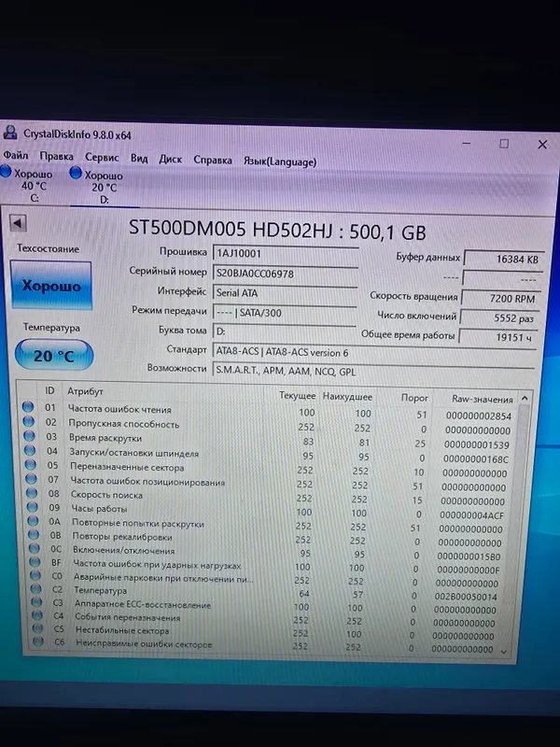Click status icon for attribute 04

[30, 450]
